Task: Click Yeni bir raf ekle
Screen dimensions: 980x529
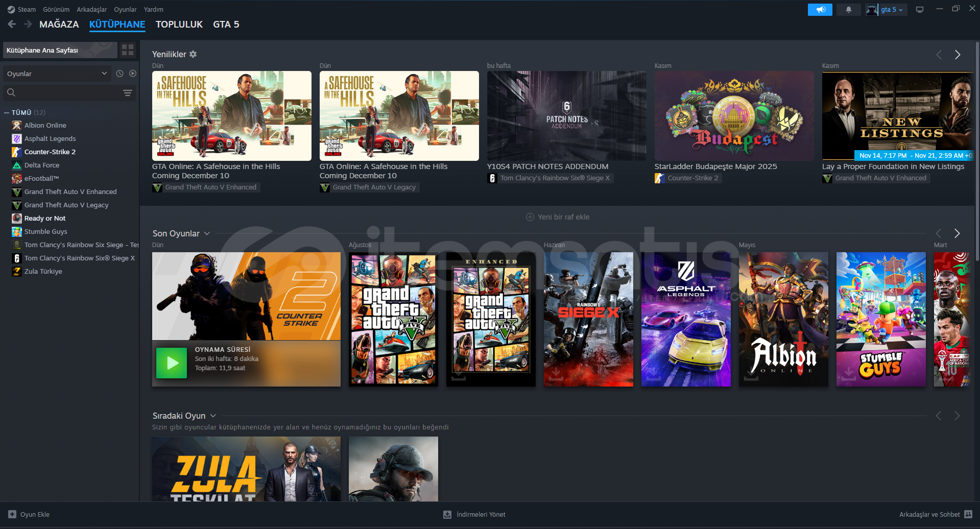Action: click(558, 217)
